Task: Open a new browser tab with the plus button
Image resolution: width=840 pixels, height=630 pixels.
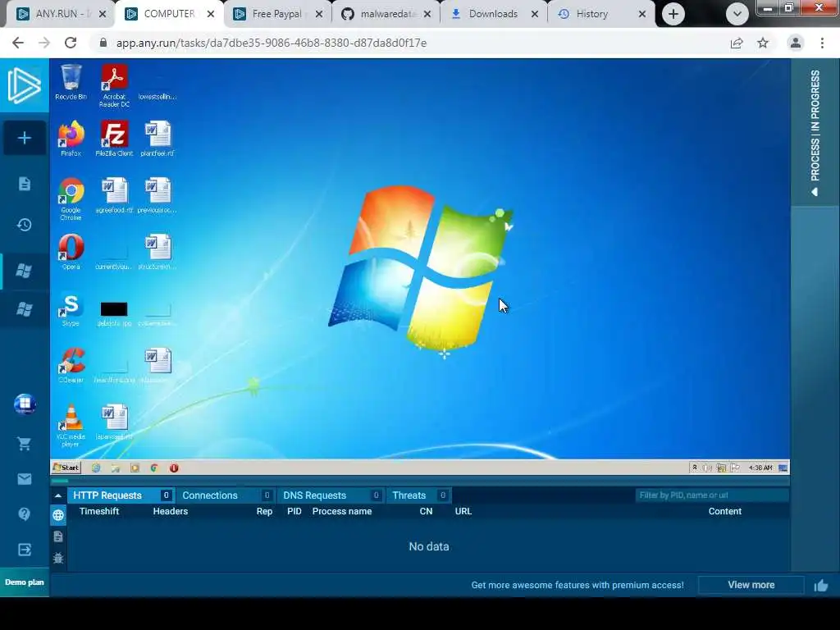Action: pos(673,14)
